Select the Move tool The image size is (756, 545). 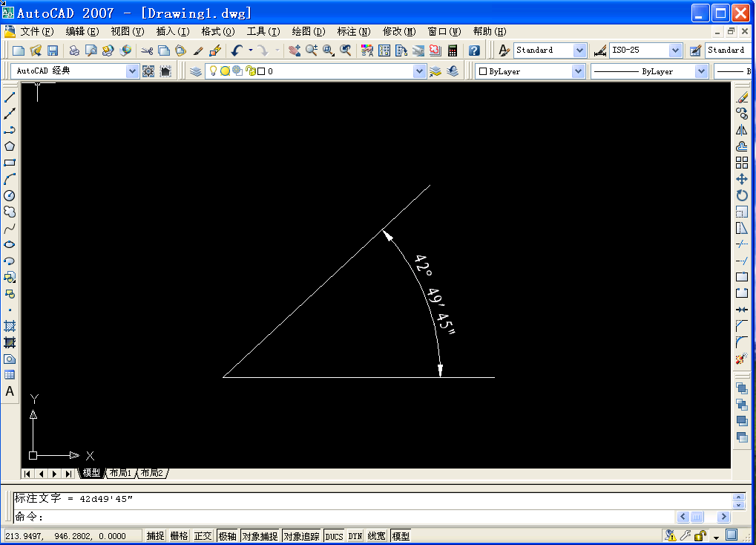742,179
